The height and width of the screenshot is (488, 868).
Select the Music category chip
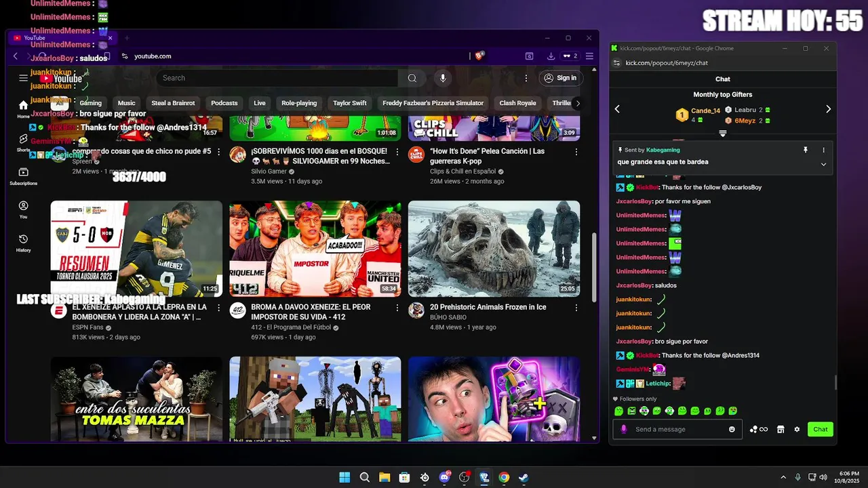(127, 103)
